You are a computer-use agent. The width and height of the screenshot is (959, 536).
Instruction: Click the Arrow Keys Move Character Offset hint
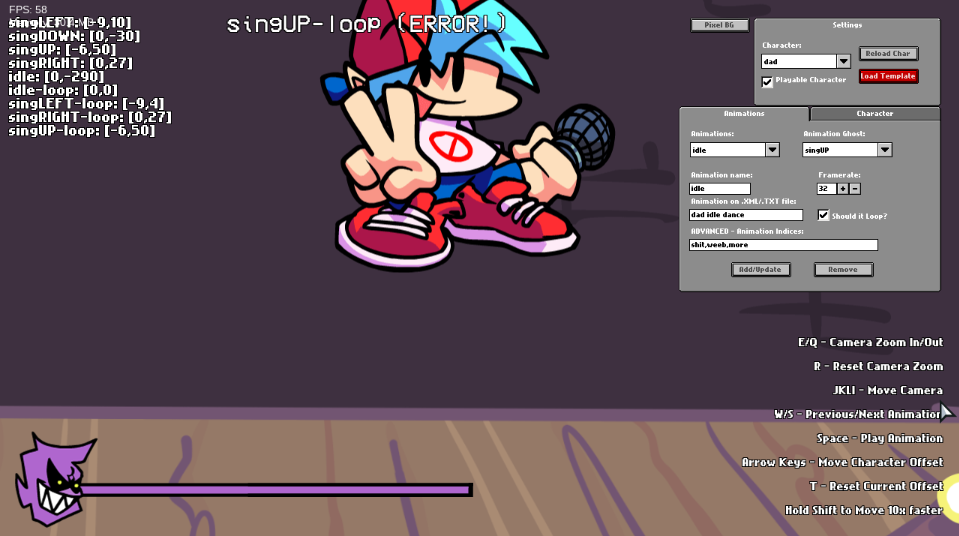coord(842,462)
